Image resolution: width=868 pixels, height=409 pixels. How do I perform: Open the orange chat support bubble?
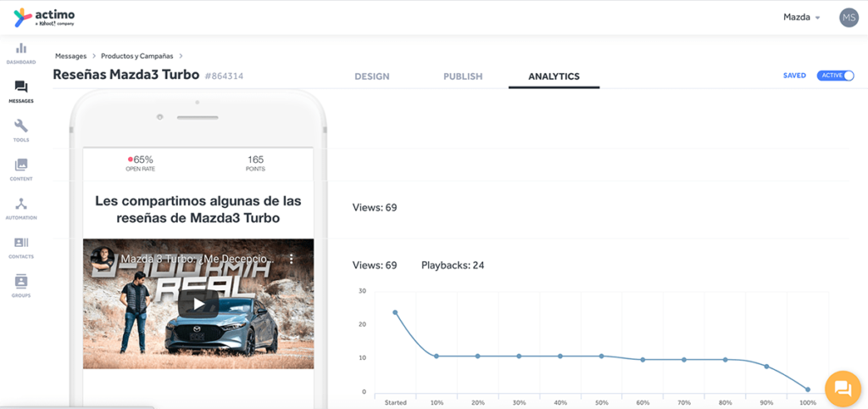tap(843, 389)
